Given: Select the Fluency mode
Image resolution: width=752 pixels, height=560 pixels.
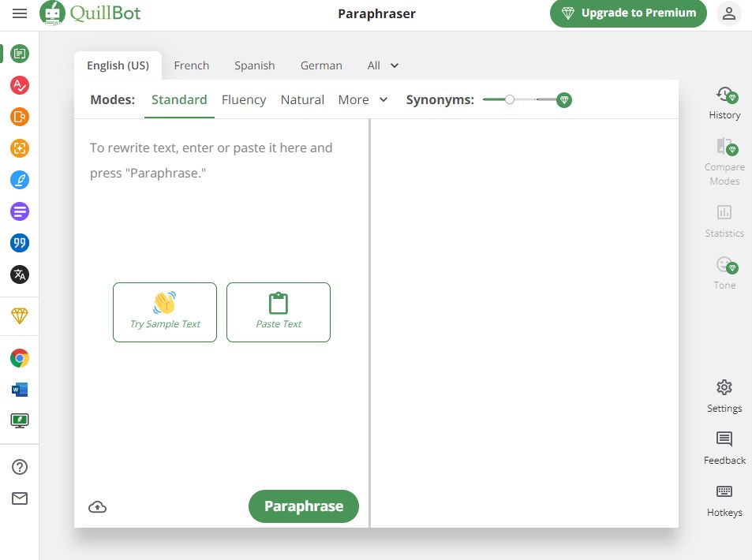Looking at the screenshot, I should 244,99.
